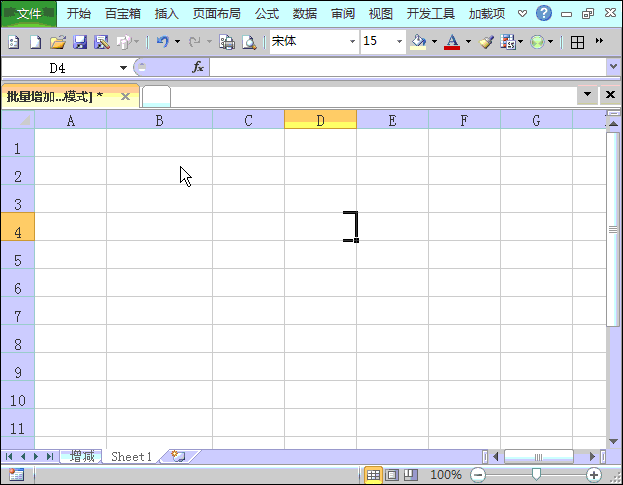The height and width of the screenshot is (485, 623).
Task: Open Excel Help question mark icon
Action: pos(544,13)
